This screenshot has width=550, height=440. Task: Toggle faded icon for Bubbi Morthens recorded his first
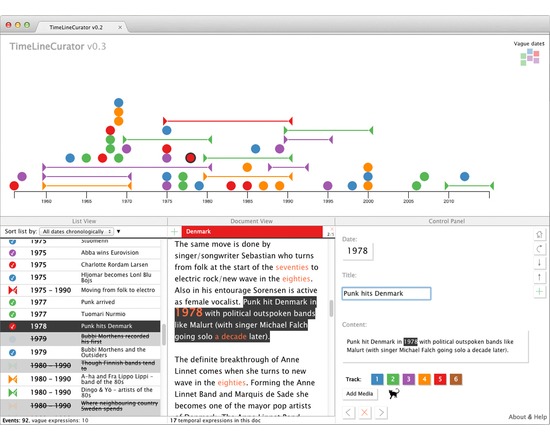point(12,339)
